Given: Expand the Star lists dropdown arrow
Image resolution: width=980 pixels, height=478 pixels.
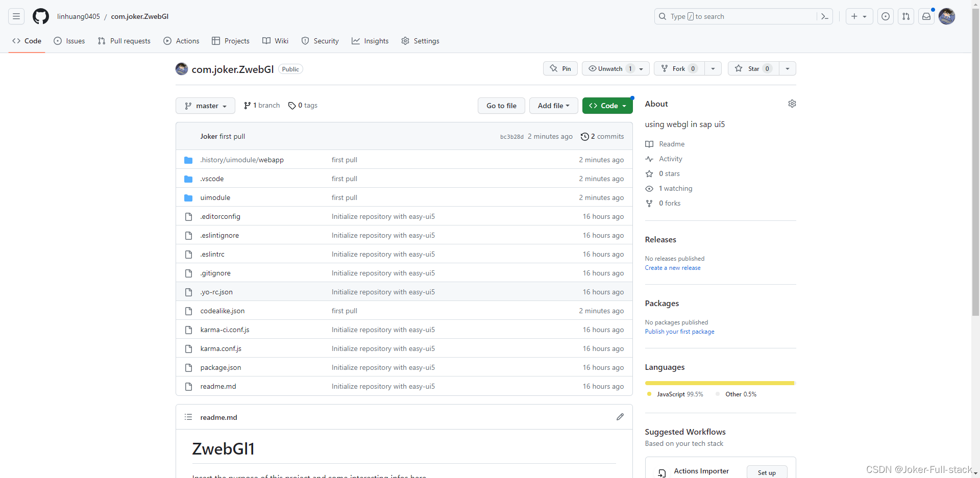Looking at the screenshot, I should [x=788, y=68].
